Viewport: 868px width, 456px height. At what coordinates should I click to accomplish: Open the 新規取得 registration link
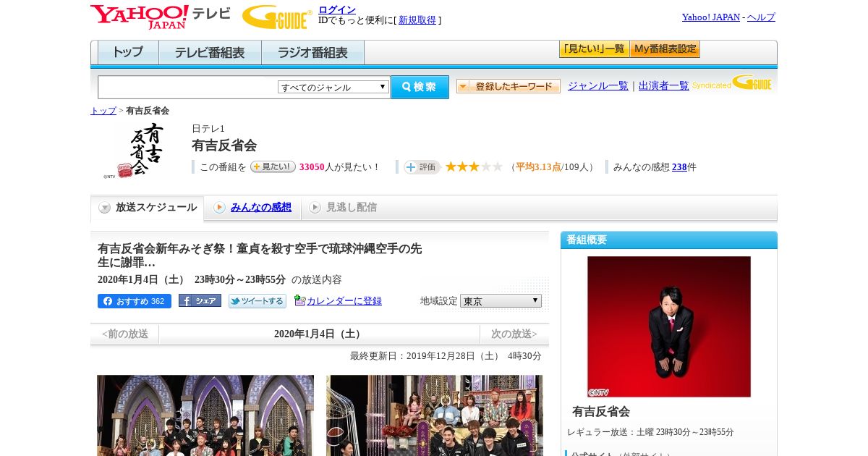point(417,20)
